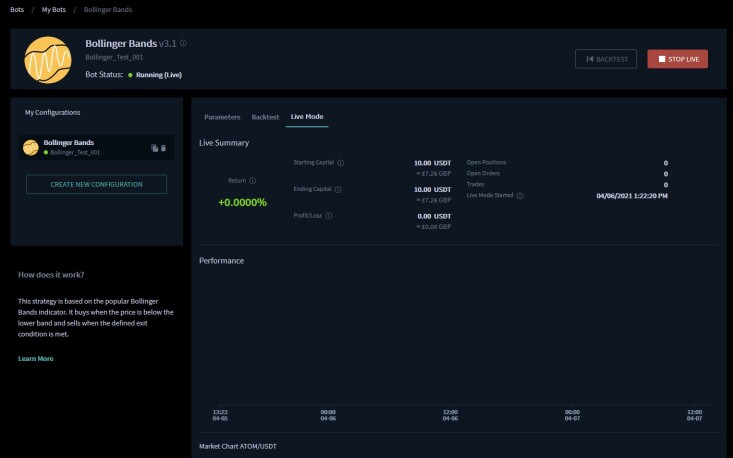This screenshot has width=733, height=458.
Task: Open the Backtest tab
Action: pyautogui.click(x=265, y=117)
